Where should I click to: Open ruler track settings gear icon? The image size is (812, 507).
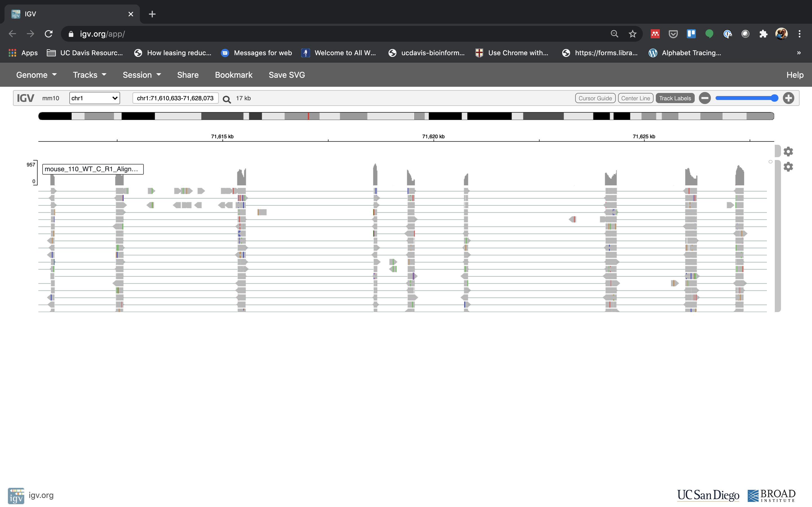[788, 152]
